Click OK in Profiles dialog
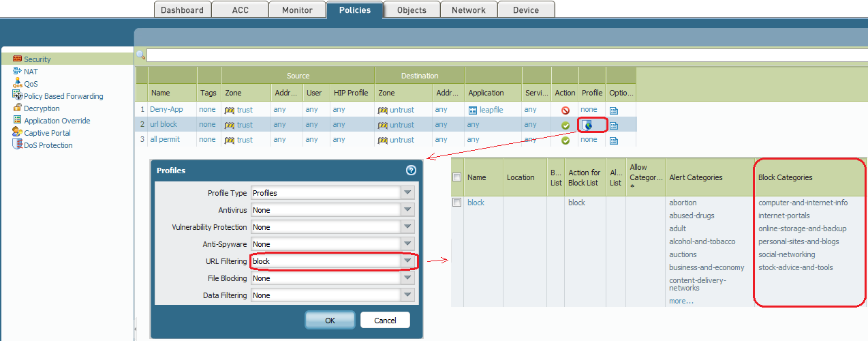Image resolution: width=868 pixels, height=341 pixels. 330,321
